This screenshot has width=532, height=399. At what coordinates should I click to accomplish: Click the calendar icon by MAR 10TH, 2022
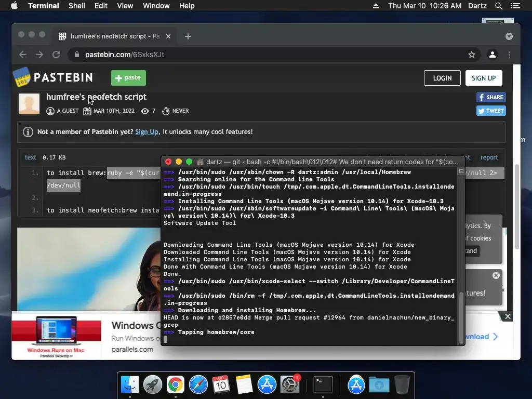(87, 111)
